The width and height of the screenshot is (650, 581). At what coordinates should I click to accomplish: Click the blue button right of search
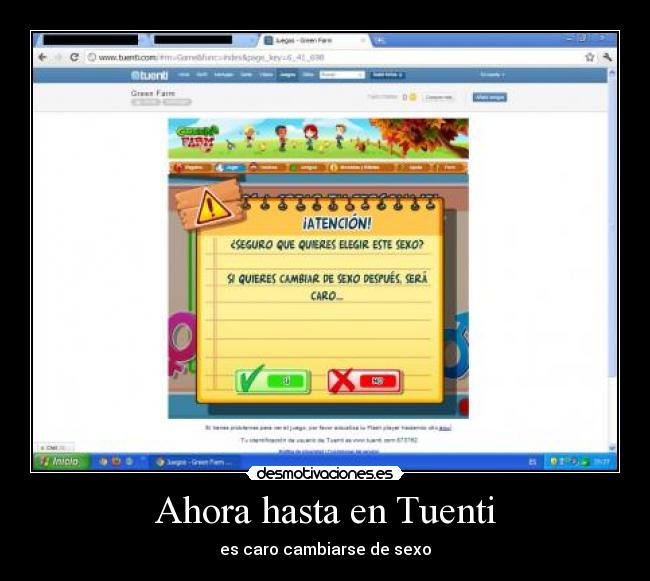(387, 75)
